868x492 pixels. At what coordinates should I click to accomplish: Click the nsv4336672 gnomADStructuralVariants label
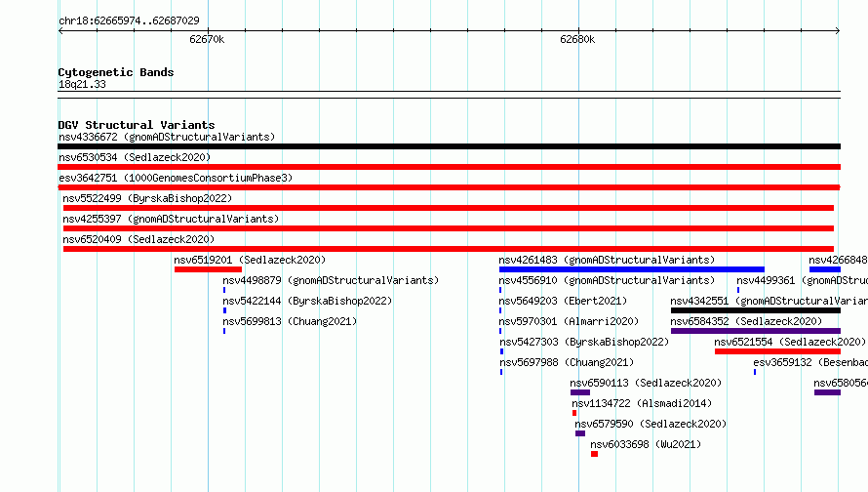[167, 137]
